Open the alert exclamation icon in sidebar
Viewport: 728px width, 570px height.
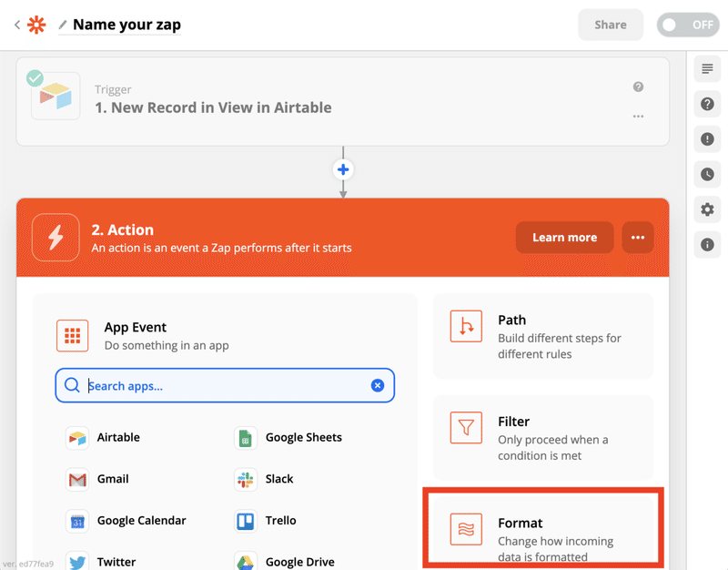point(707,139)
